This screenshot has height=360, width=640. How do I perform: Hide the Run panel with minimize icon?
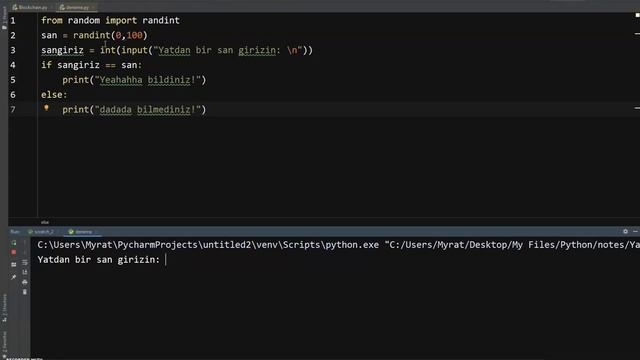(635, 231)
